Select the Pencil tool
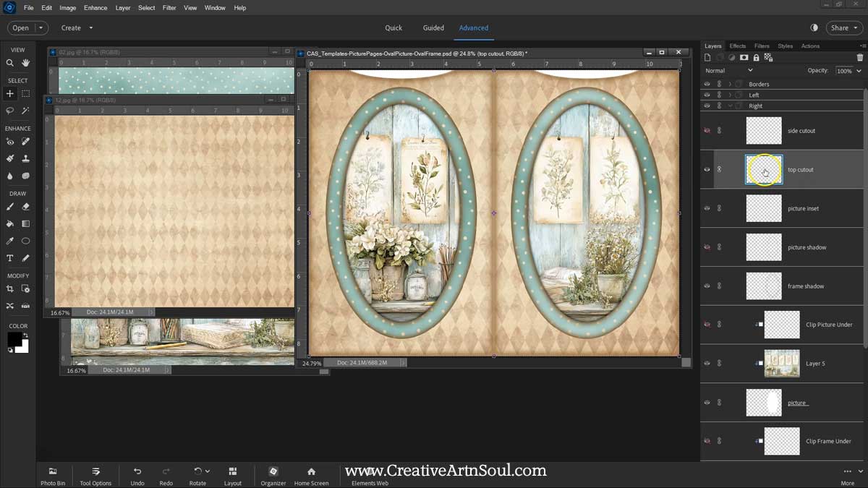868x488 pixels. coord(26,258)
